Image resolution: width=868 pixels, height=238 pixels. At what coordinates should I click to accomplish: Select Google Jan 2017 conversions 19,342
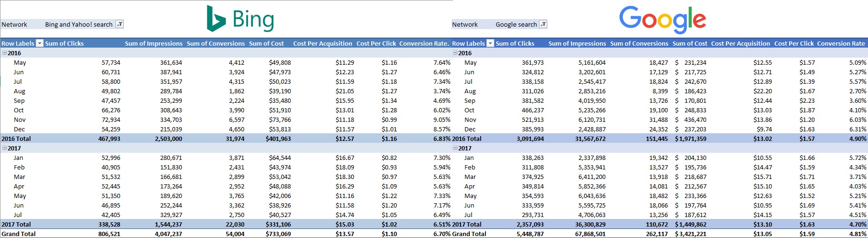658,158
